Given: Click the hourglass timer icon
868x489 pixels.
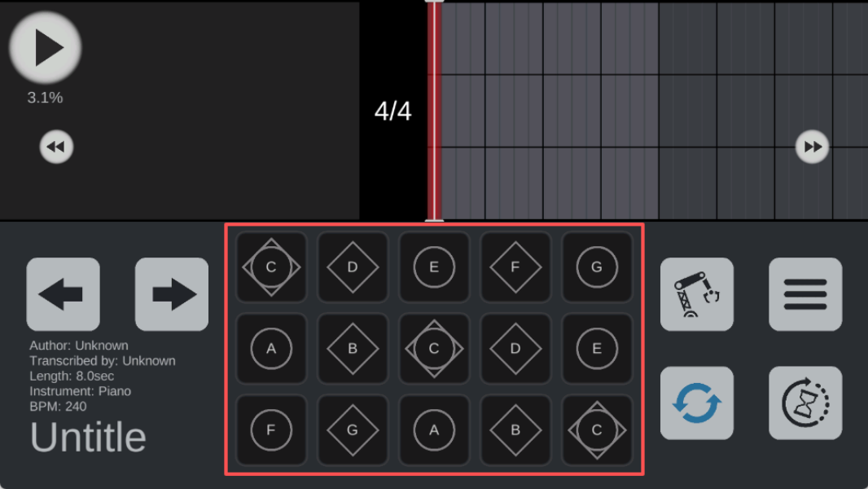Looking at the screenshot, I should [x=805, y=403].
